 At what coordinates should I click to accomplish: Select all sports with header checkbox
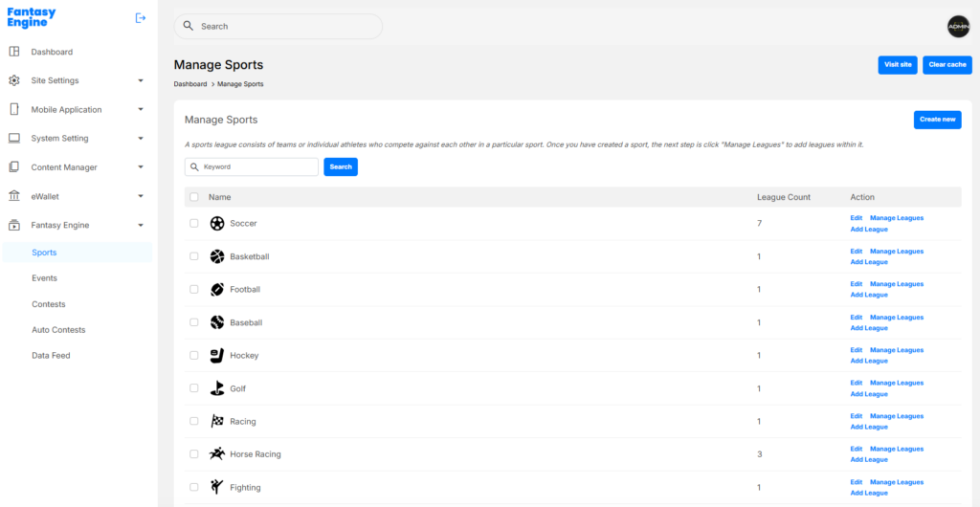(194, 197)
